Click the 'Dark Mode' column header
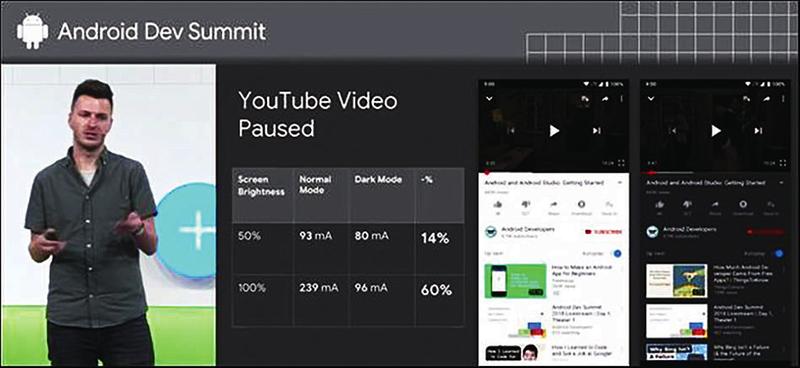 coord(378,180)
